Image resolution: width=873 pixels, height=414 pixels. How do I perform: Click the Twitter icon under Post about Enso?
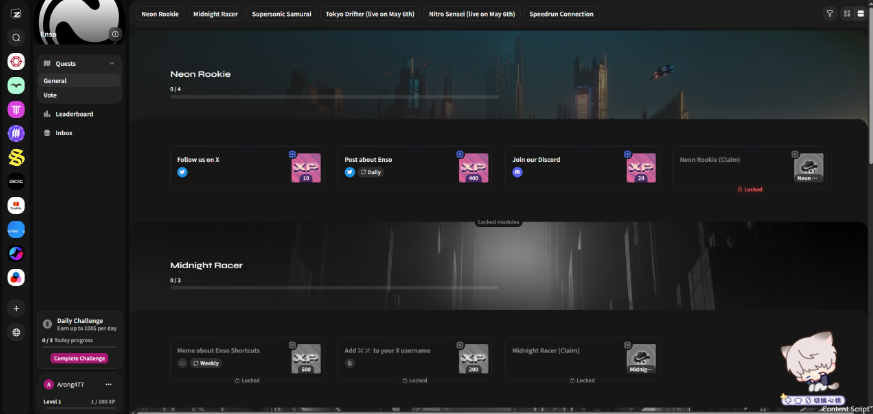click(350, 172)
